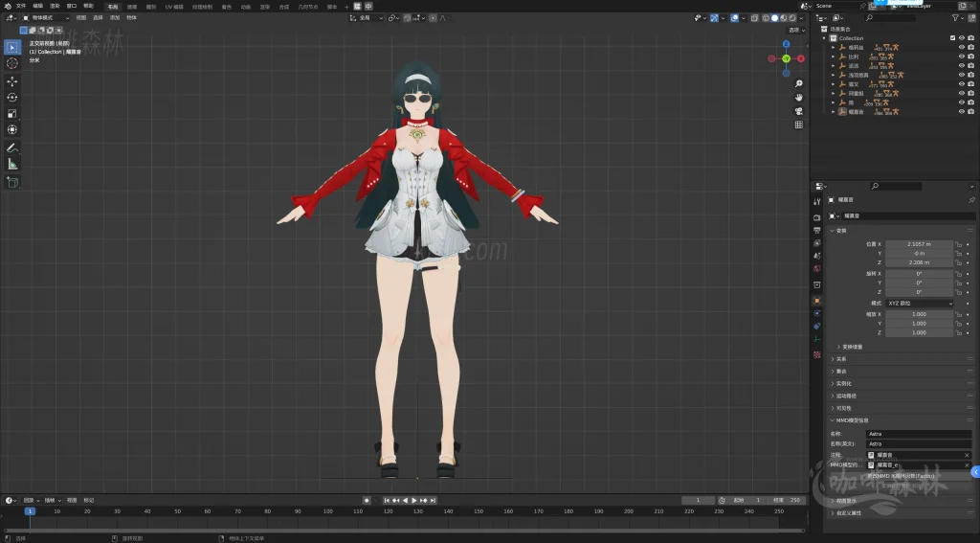Click the blue Z axis gizmo ball
980x543 pixels.
coord(787,44)
